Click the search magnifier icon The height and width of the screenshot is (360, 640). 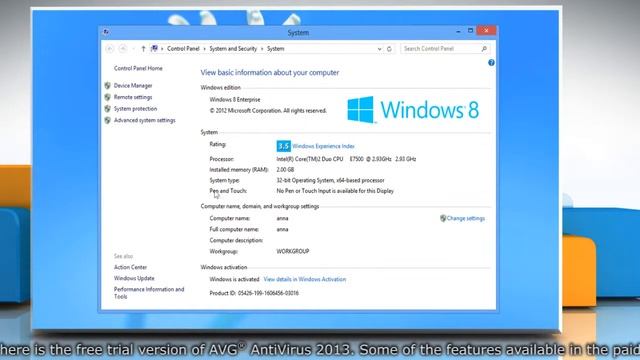coord(484,49)
